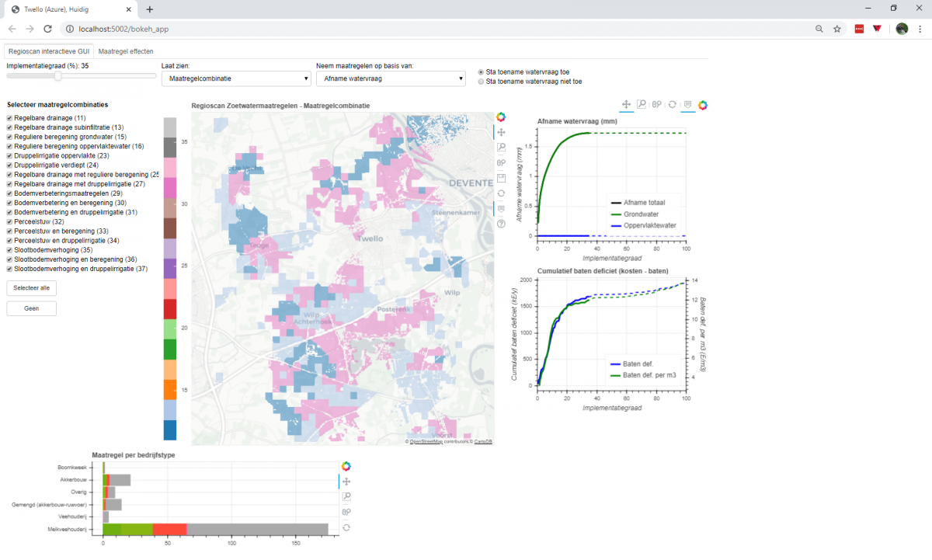Switch to Regioscan interactieve GUI tab
The width and height of the screenshot is (932, 560).
49,50
